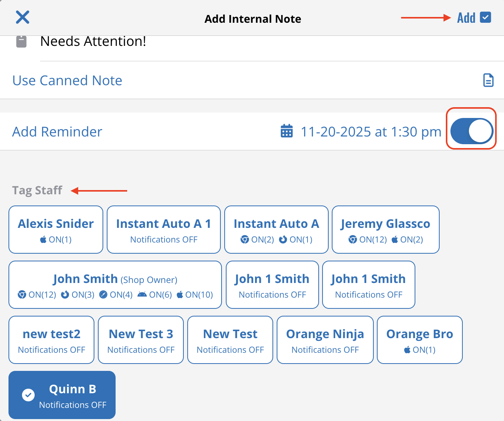This screenshot has width=504, height=421.
Task: Click the checkmark icon on Quinn B's tile
Action: 29,394
